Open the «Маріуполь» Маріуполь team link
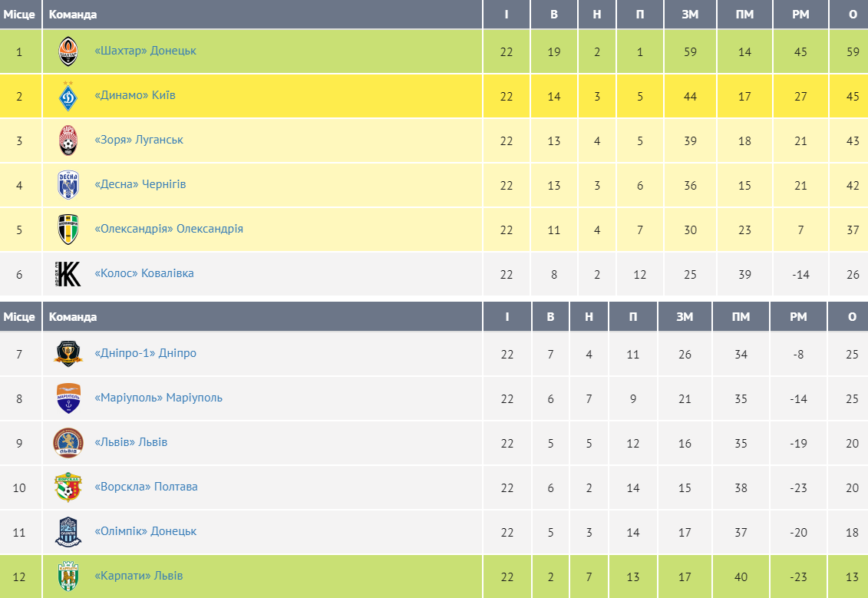 158,398
